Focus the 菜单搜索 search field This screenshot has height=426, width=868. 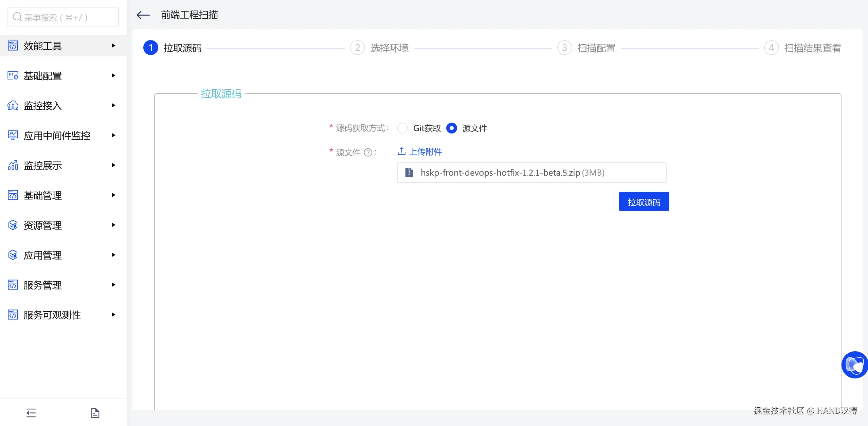(63, 17)
